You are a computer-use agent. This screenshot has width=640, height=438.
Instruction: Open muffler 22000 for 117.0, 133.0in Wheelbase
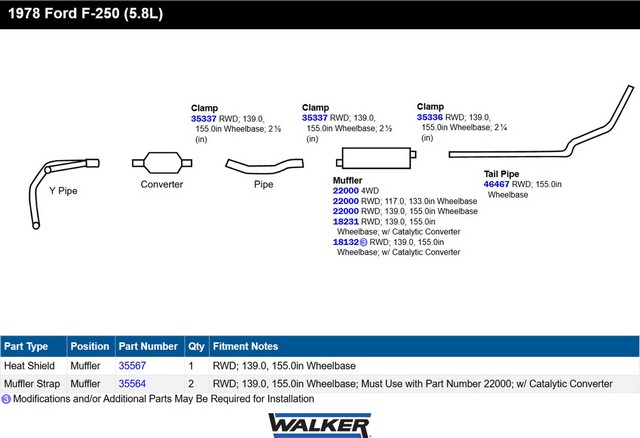(345, 201)
